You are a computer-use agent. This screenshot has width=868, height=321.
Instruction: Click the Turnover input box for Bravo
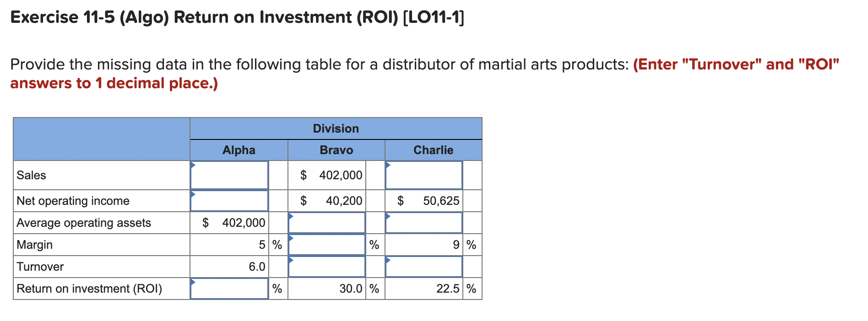click(x=326, y=267)
